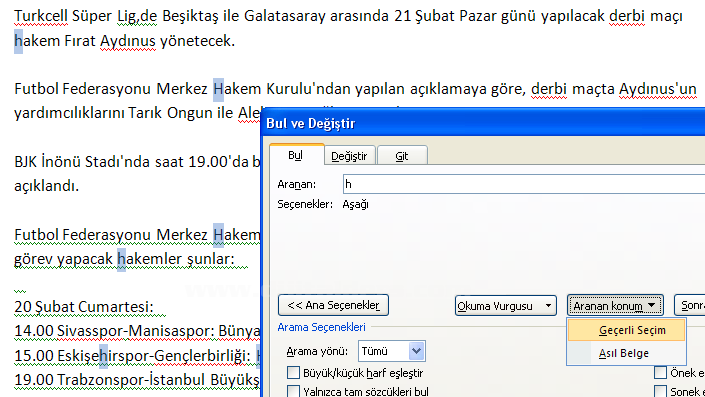Click the text 20 Şubat Cumartesi:
This screenshot has height=397, width=705.
[x=84, y=307]
